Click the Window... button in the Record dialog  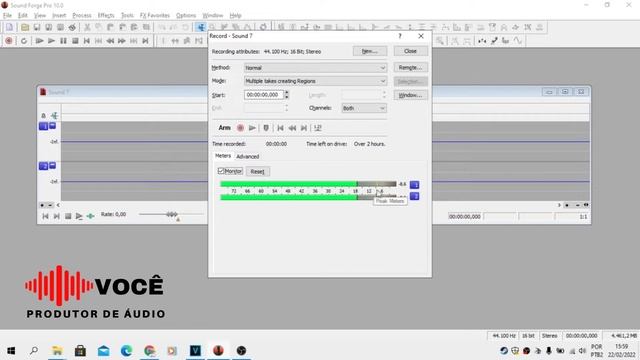click(x=411, y=95)
